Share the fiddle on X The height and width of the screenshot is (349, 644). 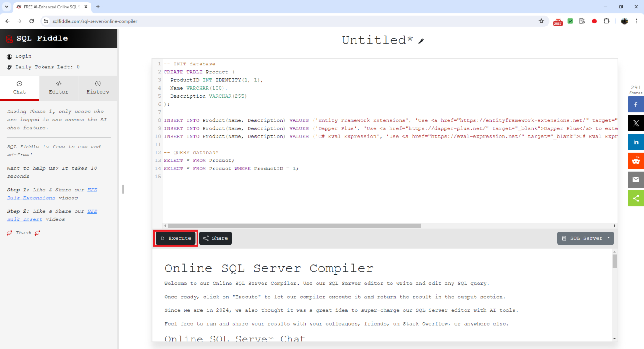point(636,123)
